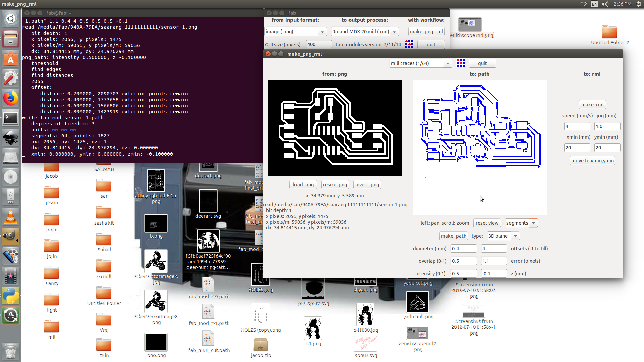
Task: Click toolpath preview canvas
Action: click(x=480, y=147)
